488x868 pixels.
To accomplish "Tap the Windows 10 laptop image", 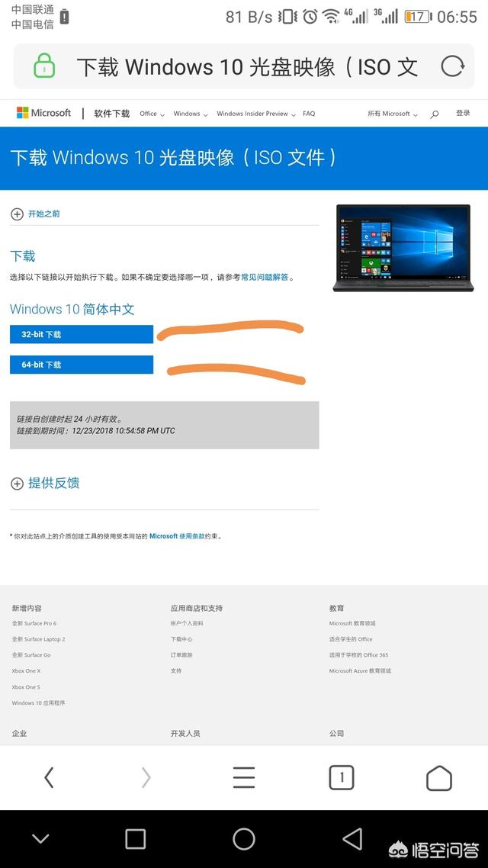I will 403,248.
